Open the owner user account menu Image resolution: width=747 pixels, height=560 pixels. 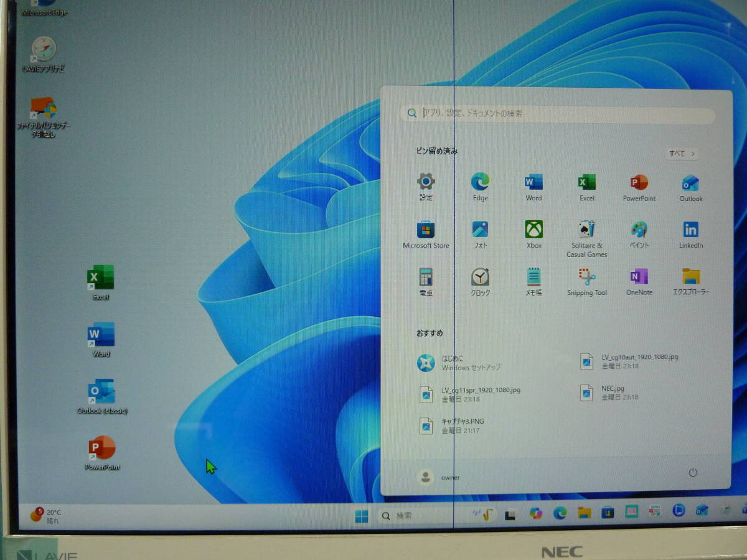(439, 477)
